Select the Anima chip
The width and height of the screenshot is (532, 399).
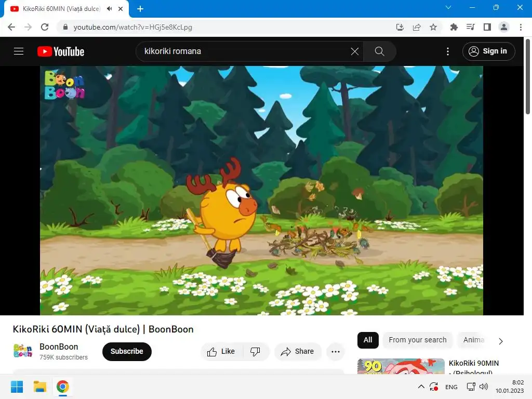pos(474,340)
